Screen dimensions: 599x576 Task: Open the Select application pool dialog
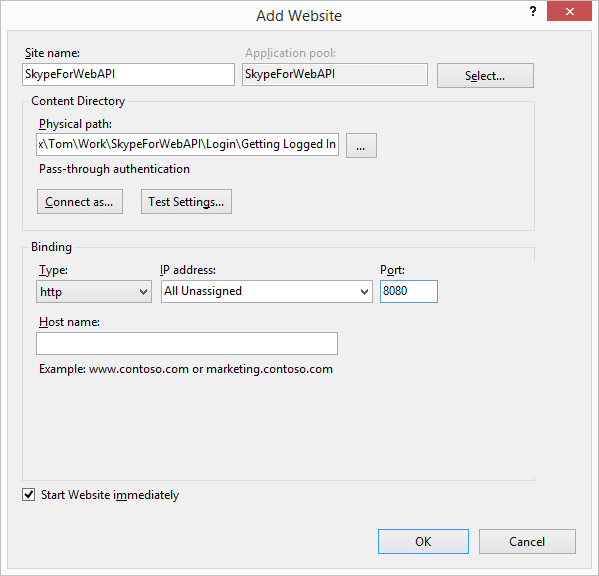485,76
